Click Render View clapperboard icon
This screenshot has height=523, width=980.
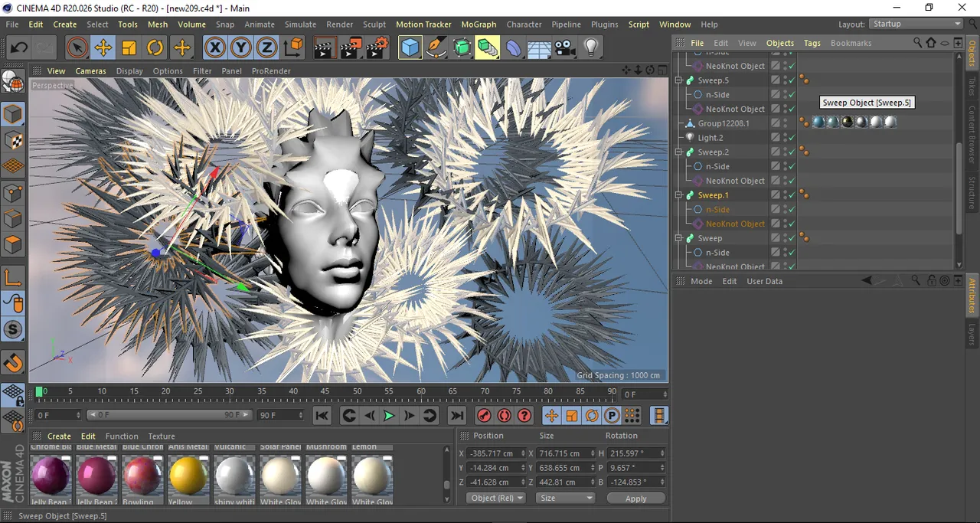coord(325,48)
